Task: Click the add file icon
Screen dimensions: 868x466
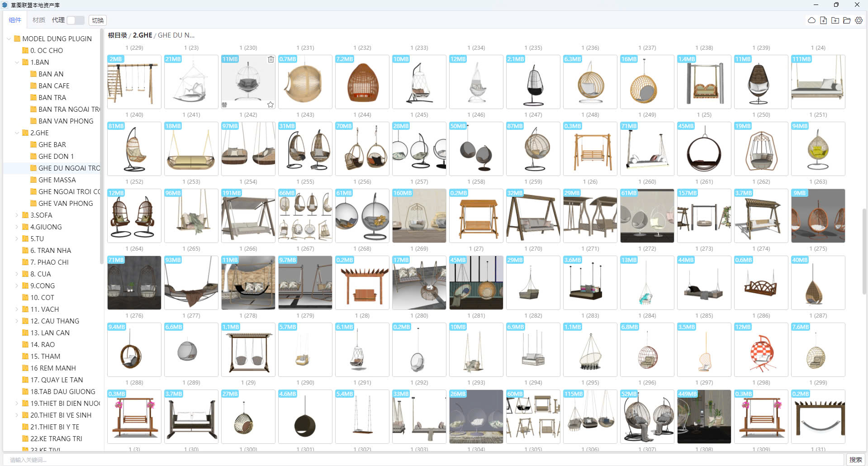Action: 823,20
